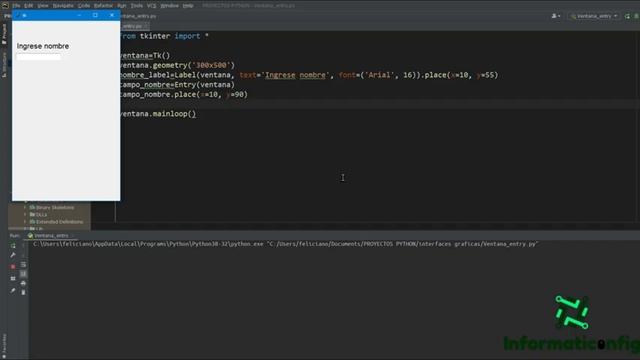640x360 pixels.
Task: Click the python.exe command line in console
Action: pos(286,244)
